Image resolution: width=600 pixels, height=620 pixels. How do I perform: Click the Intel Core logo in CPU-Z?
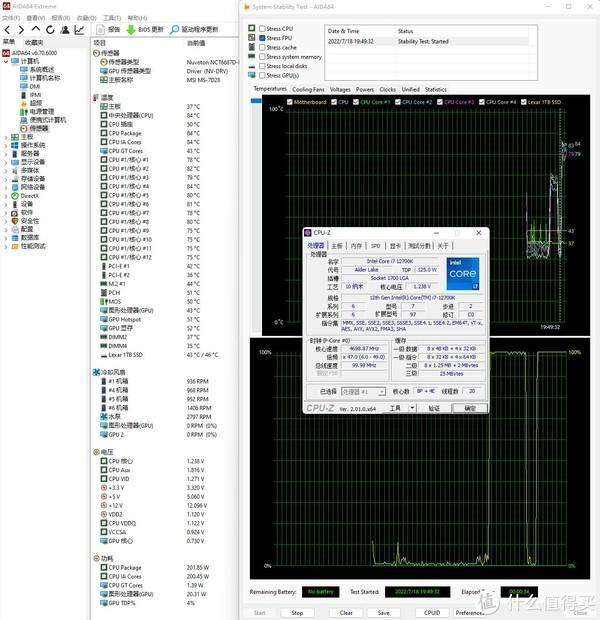[x=463, y=274]
